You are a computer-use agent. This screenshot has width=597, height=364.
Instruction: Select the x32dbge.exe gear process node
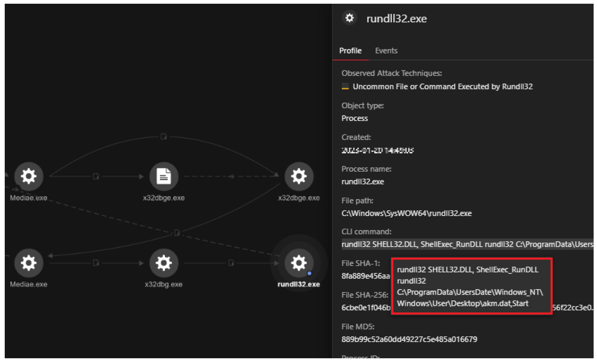click(x=298, y=176)
